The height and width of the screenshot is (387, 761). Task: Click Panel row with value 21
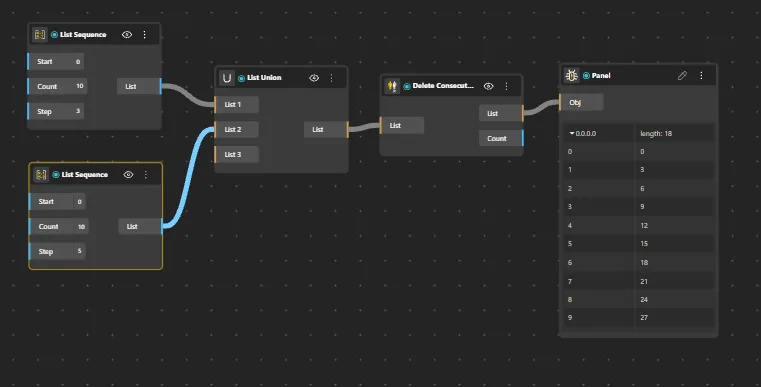pos(639,281)
